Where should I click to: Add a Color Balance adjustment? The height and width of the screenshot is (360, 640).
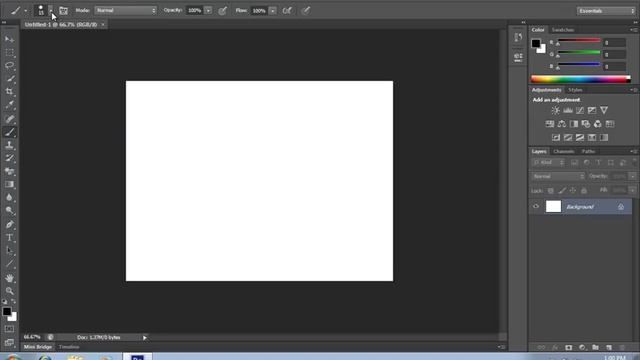pyautogui.click(x=562, y=124)
